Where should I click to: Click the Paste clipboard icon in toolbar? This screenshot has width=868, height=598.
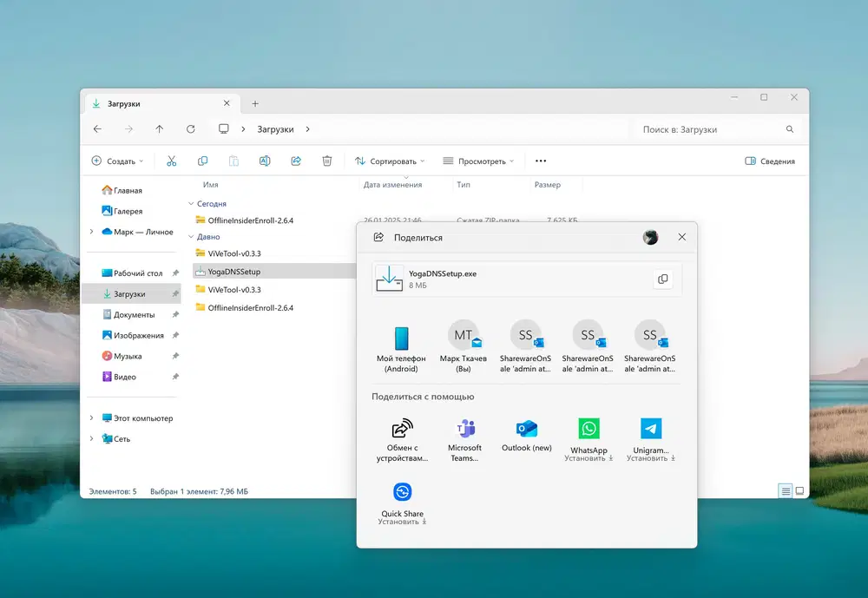coord(233,161)
